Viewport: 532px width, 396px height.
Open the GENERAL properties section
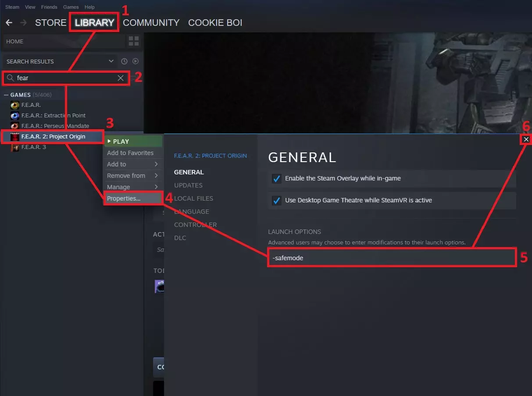tap(189, 172)
